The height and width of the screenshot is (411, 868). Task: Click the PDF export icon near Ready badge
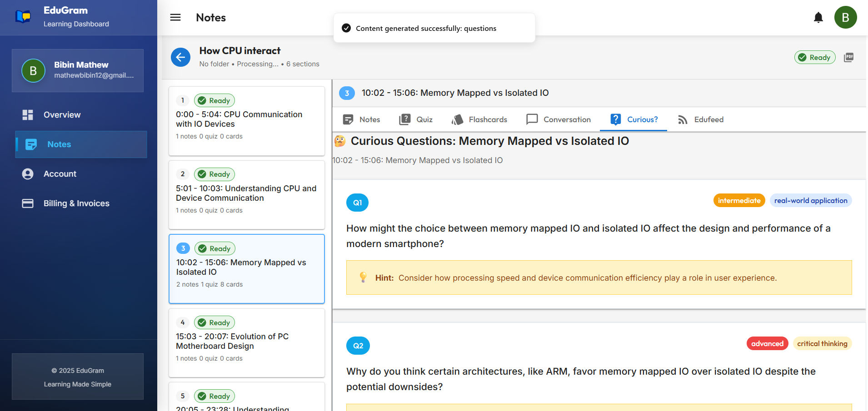848,57
